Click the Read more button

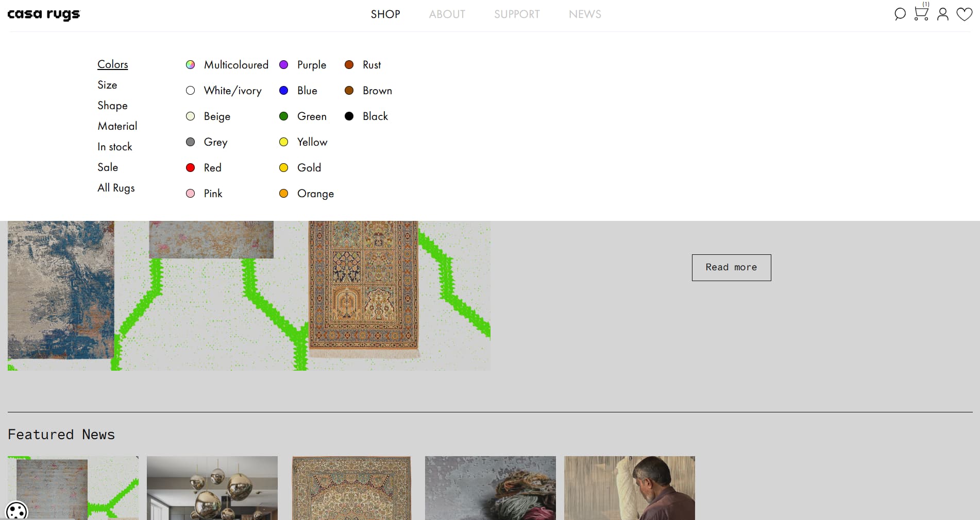tap(731, 267)
